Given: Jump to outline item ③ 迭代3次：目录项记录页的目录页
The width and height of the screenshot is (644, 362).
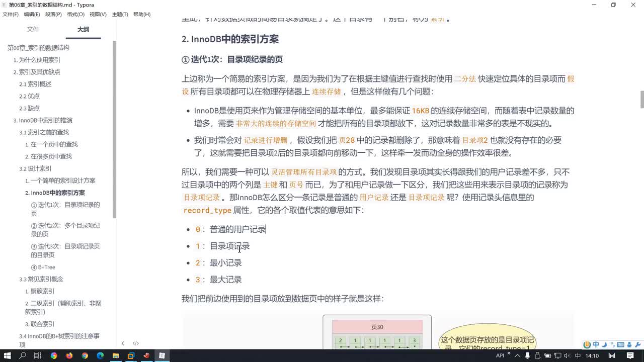Looking at the screenshot, I should (x=65, y=250).
